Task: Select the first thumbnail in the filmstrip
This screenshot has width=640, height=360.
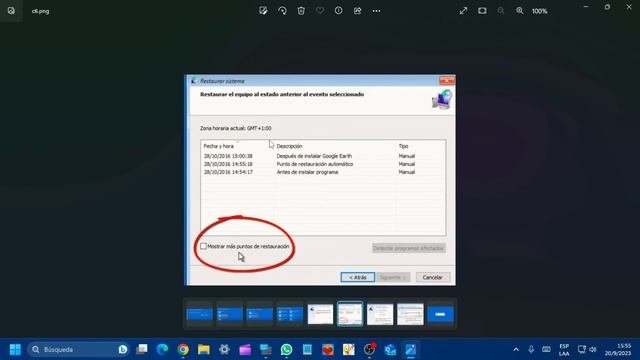Action: pos(200,314)
